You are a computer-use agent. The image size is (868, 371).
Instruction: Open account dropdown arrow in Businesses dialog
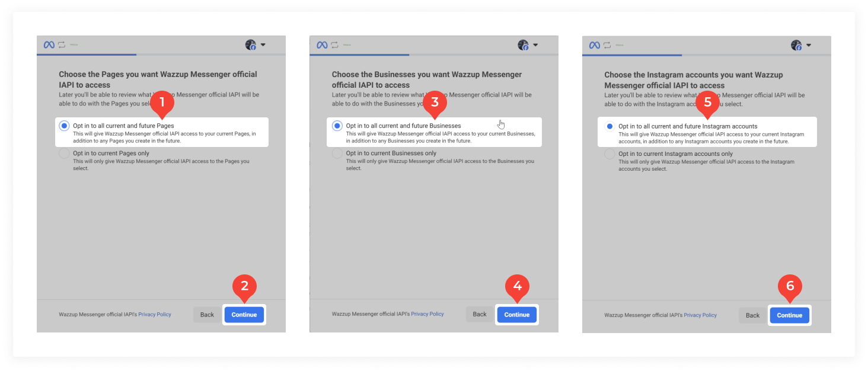(535, 45)
